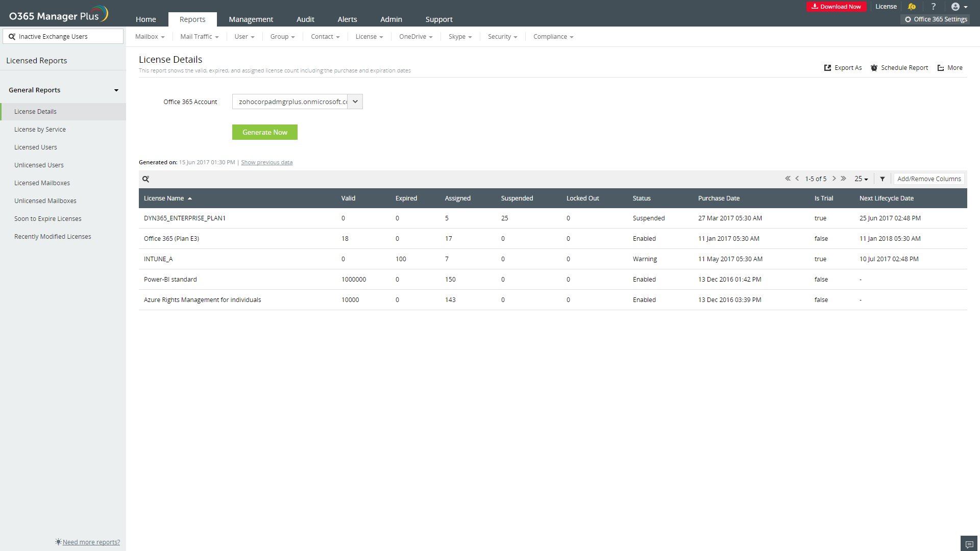
Task: Expand the Mail Traffic dropdown
Action: click(199, 37)
